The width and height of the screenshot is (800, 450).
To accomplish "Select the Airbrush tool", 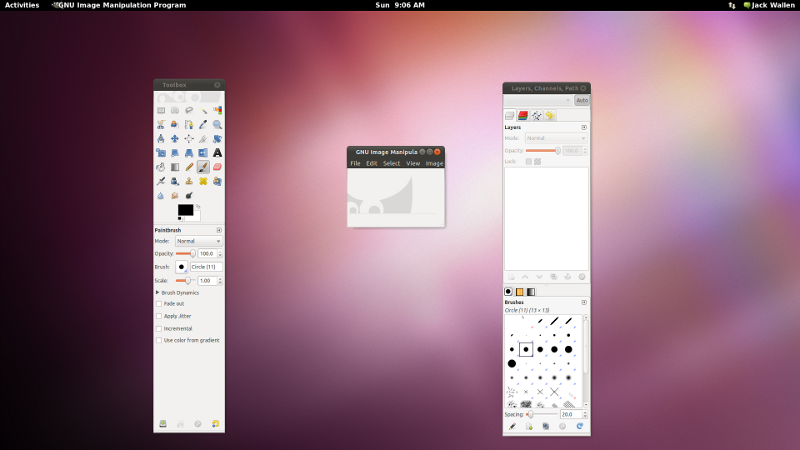I will tap(161, 181).
